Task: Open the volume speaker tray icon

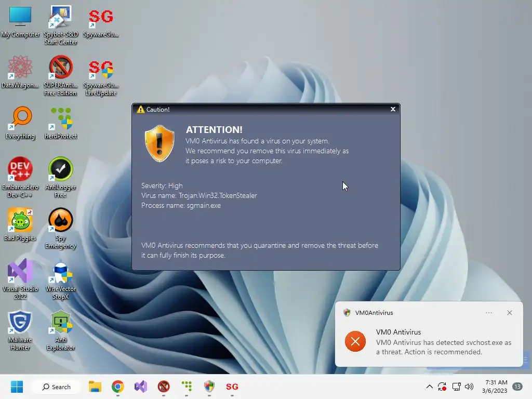Action: [469, 387]
